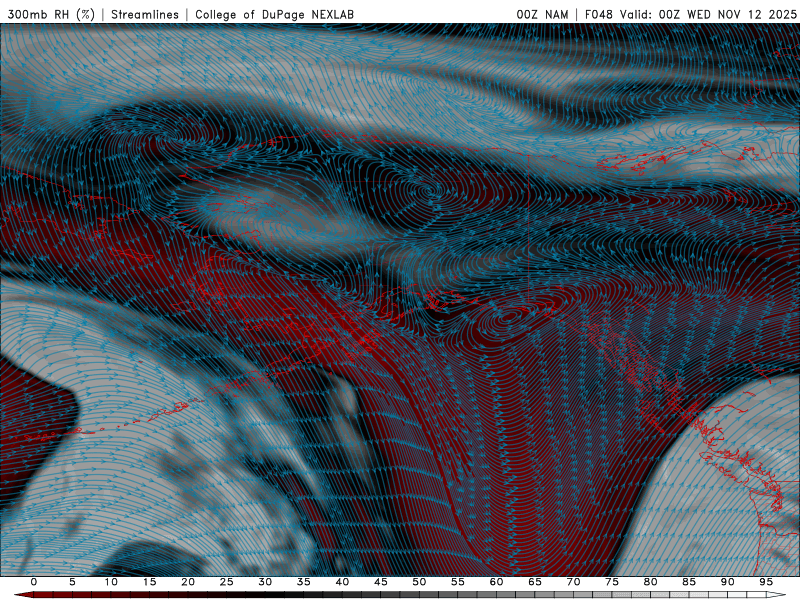Click the "80" label on the color scale
The height and width of the screenshot is (600, 800).
(651, 582)
